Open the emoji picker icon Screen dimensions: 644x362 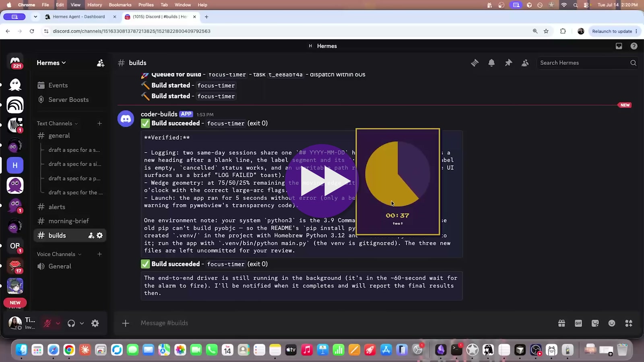612,323
